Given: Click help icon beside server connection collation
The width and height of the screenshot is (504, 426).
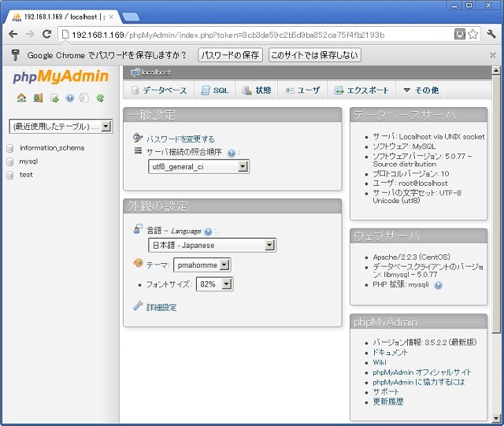Looking at the screenshot, I should (231, 153).
